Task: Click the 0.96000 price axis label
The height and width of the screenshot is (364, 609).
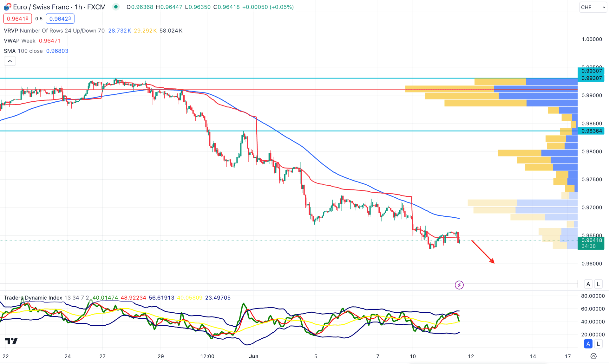Action: pyautogui.click(x=592, y=264)
